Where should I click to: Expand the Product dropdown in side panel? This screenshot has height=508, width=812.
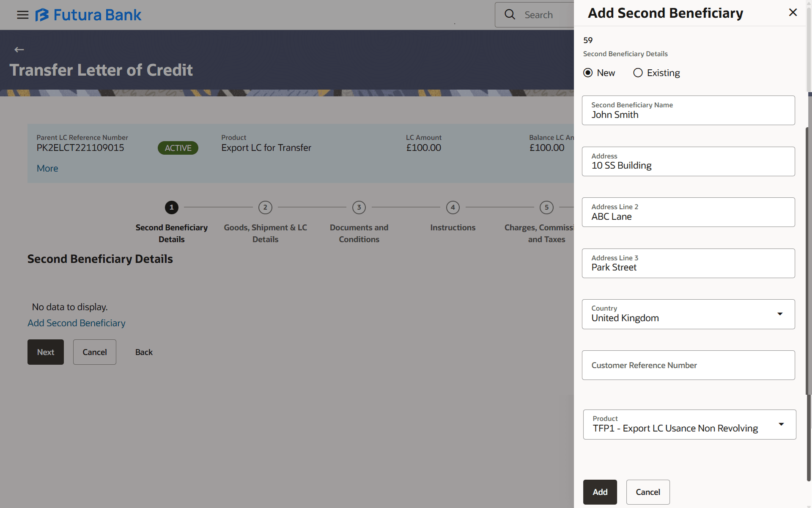point(781,424)
